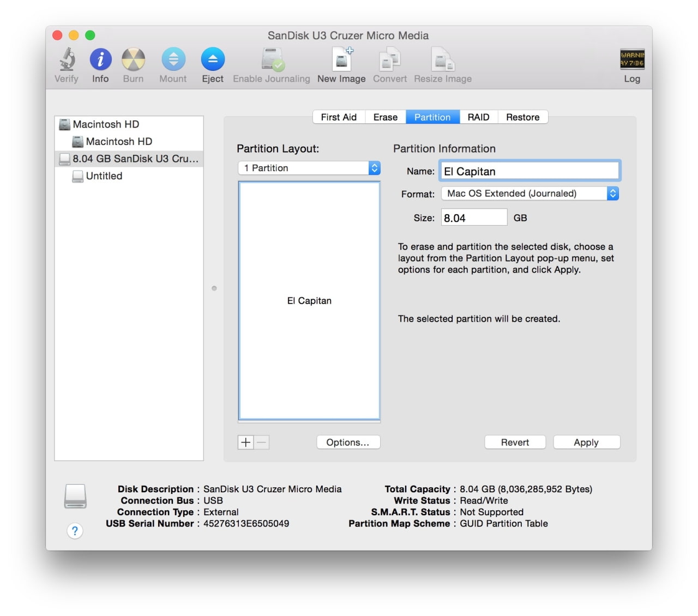Switch to the First Aid tab
This screenshot has width=698, height=616.
pos(338,117)
